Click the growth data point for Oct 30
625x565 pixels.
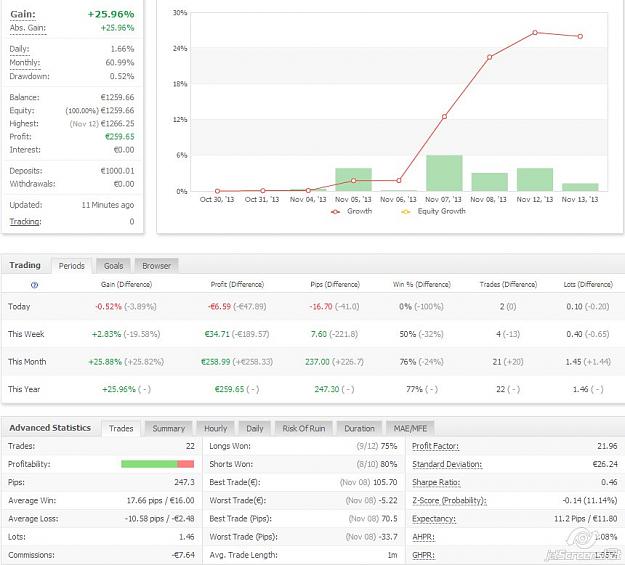pyautogui.click(x=217, y=191)
